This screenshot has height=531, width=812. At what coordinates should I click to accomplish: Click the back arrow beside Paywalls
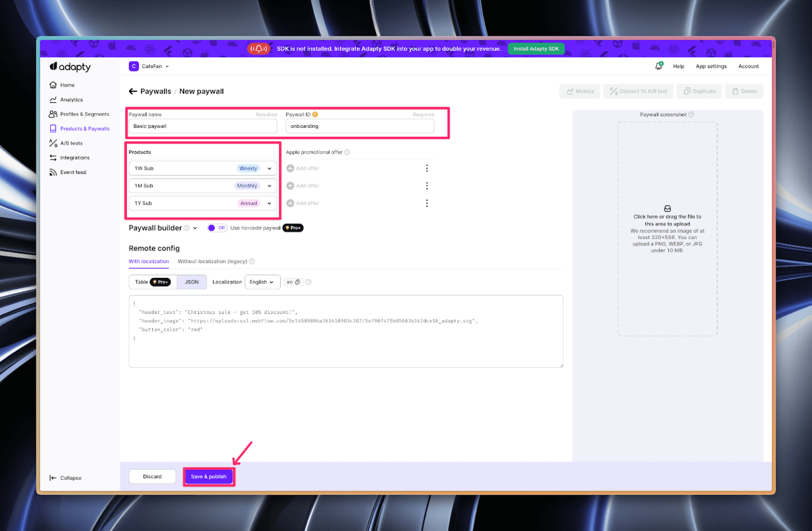[x=133, y=91]
